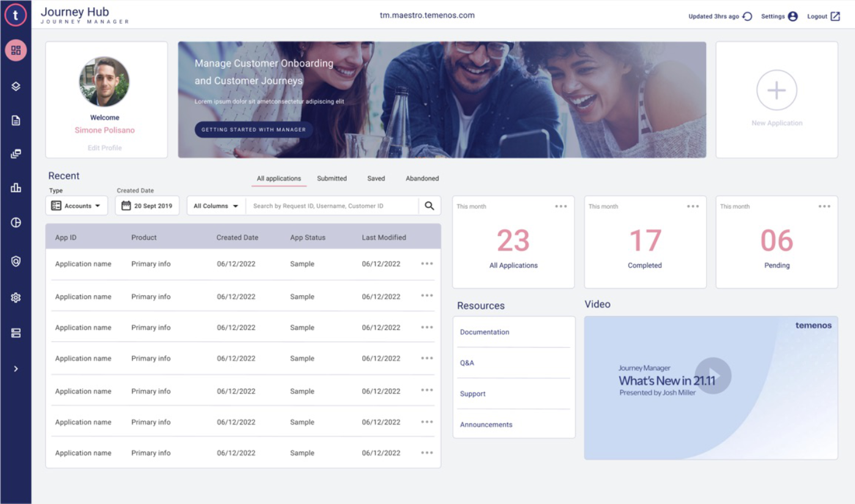Switch to the Submitted tab
The height and width of the screenshot is (504, 855).
[332, 178]
